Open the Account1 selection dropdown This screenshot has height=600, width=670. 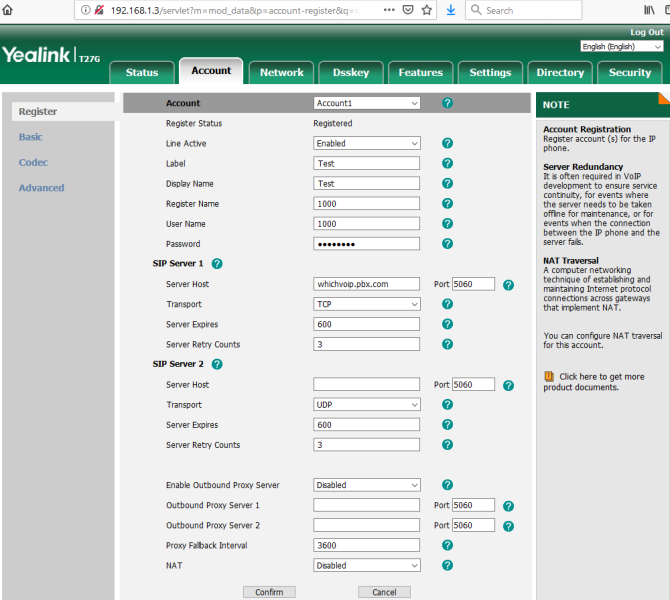(366, 103)
